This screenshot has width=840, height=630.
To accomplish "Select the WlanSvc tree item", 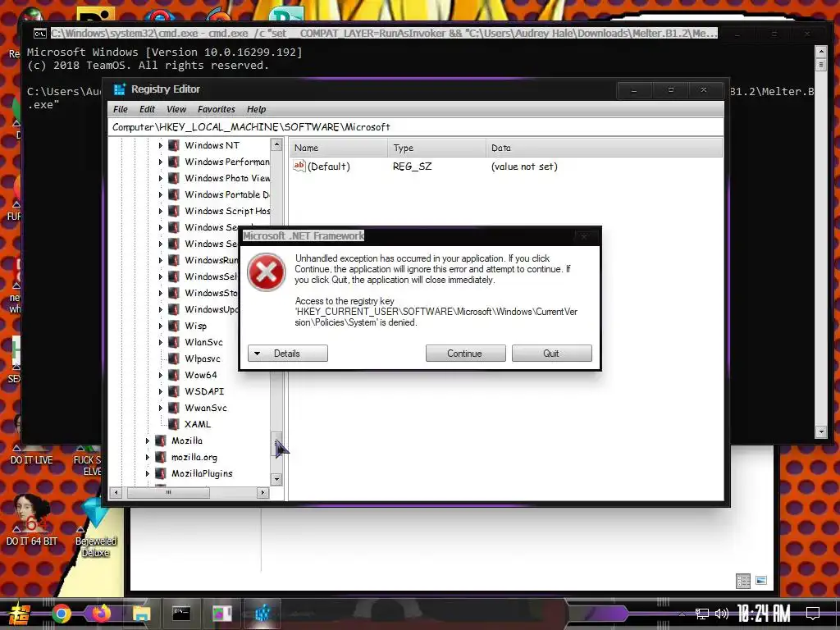I will click(203, 342).
